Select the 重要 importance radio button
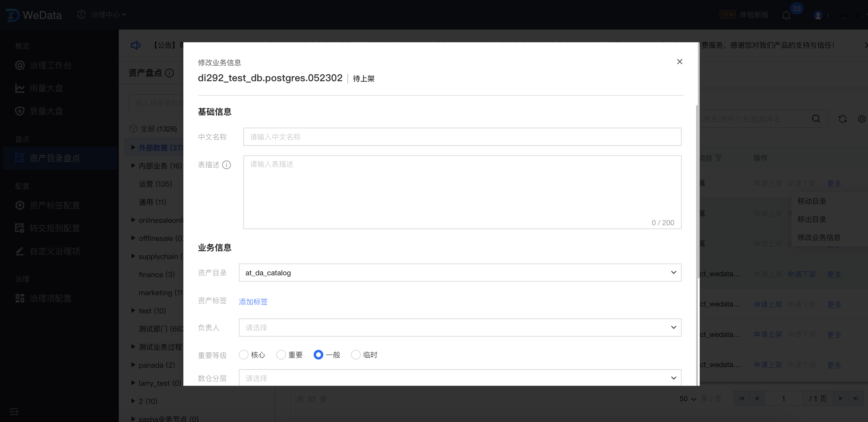Screen dimensions: 868x422 [x=281, y=354]
